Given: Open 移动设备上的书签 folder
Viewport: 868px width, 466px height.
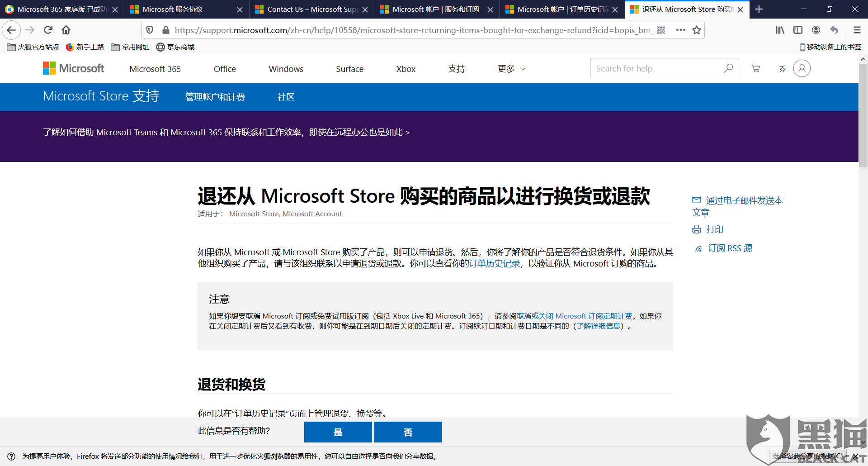Looking at the screenshot, I should pyautogui.click(x=830, y=47).
